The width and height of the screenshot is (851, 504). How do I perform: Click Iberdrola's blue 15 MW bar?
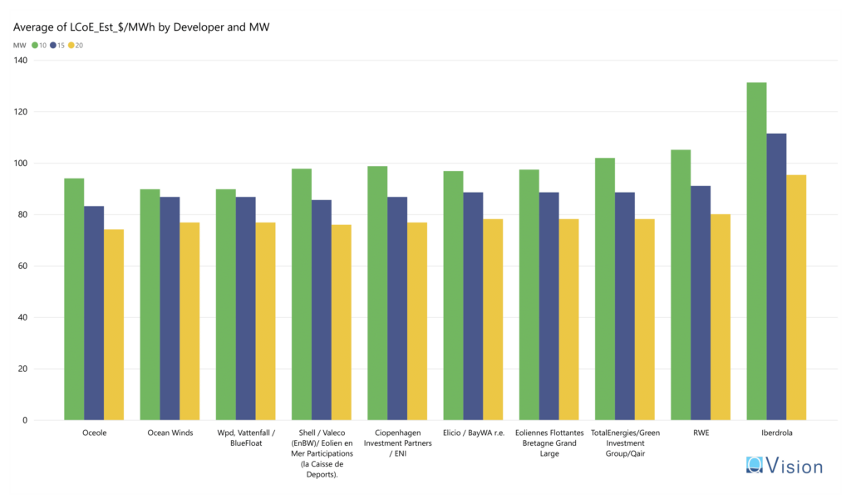(x=776, y=276)
